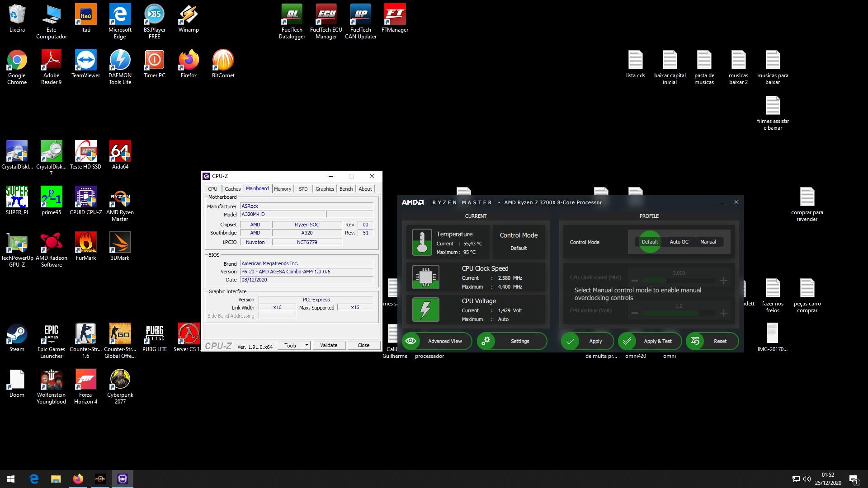Open prime95 desktop icon
This screenshot has width=868, height=488.
click(x=51, y=201)
